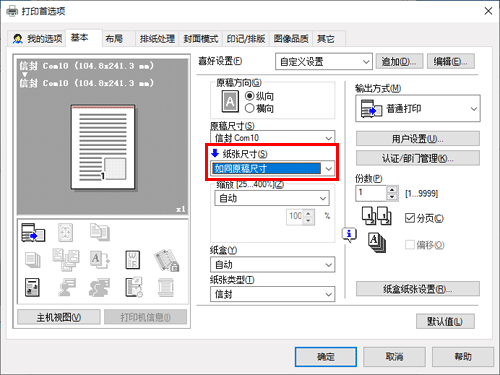Open 纸张尺寸 dropdown showing 如同原稿尺寸
The width and height of the screenshot is (500, 375).
point(273,168)
